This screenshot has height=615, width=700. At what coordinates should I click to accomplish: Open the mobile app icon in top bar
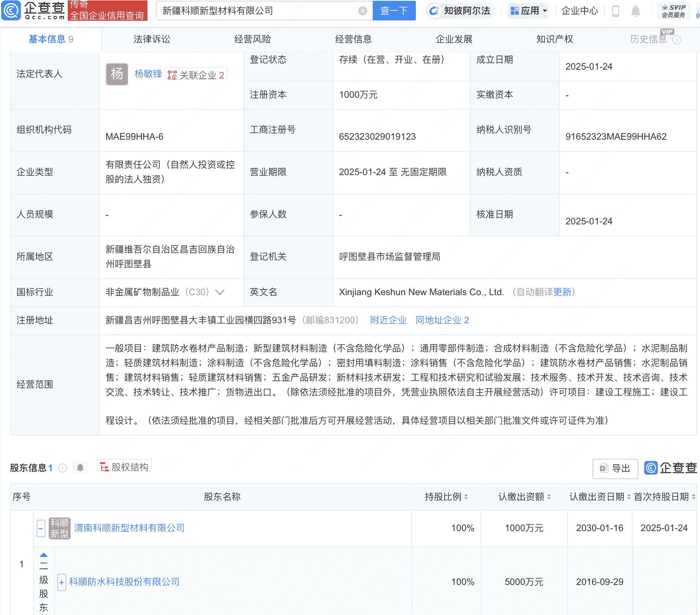point(615,11)
